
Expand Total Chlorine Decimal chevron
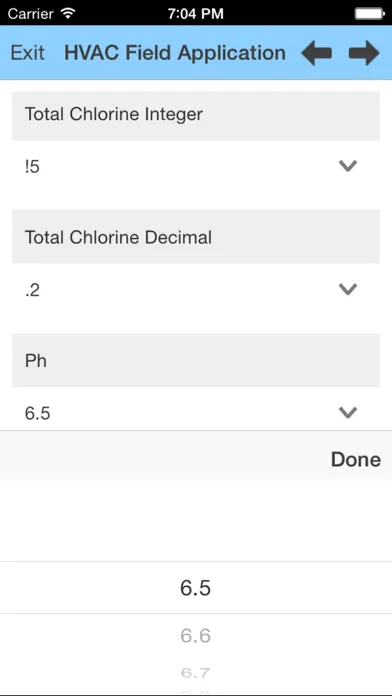(x=348, y=289)
